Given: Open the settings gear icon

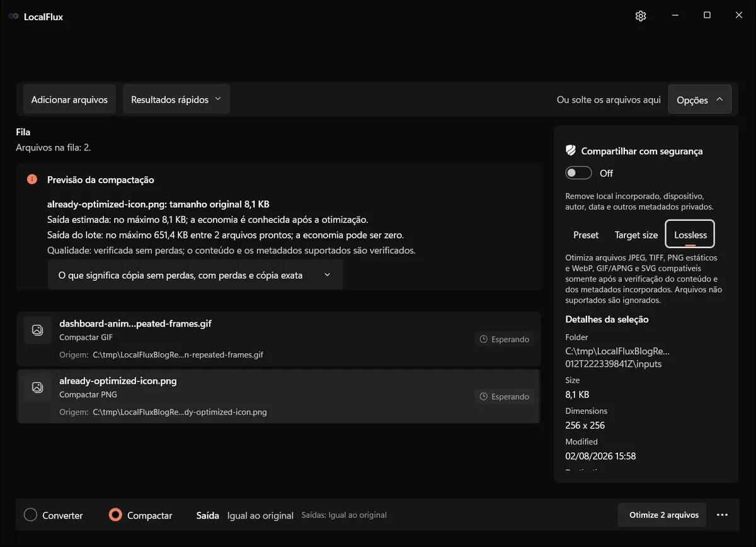Looking at the screenshot, I should point(641,16).
